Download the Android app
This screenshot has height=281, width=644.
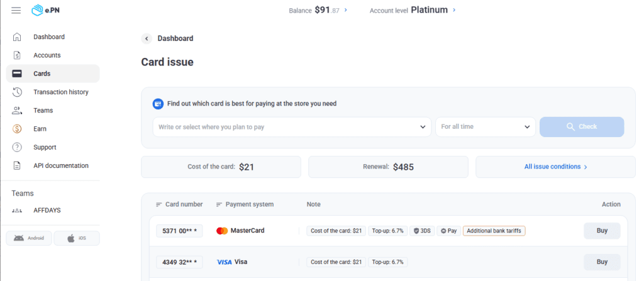(x=29, y=238)
